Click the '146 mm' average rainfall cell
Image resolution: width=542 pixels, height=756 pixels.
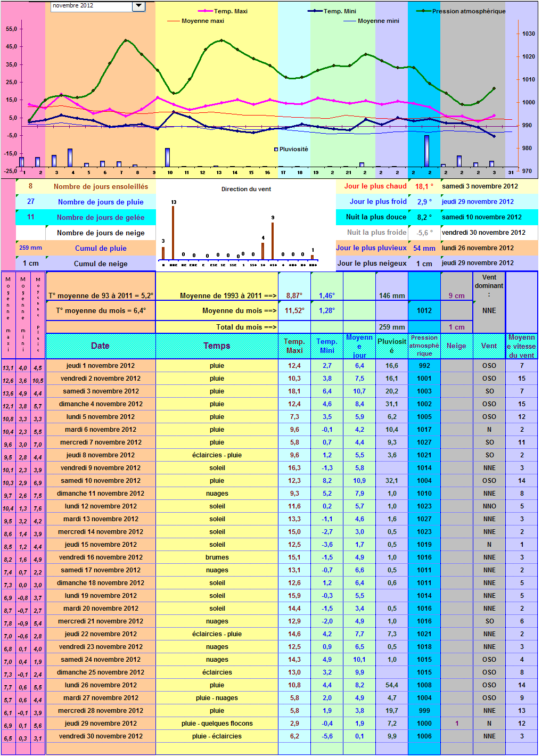click(x=392, y=295)
